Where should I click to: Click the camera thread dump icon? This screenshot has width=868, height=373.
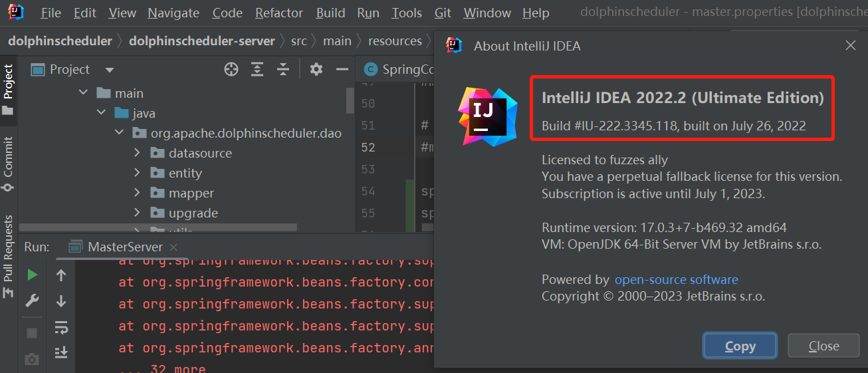(x=32, y=359)
